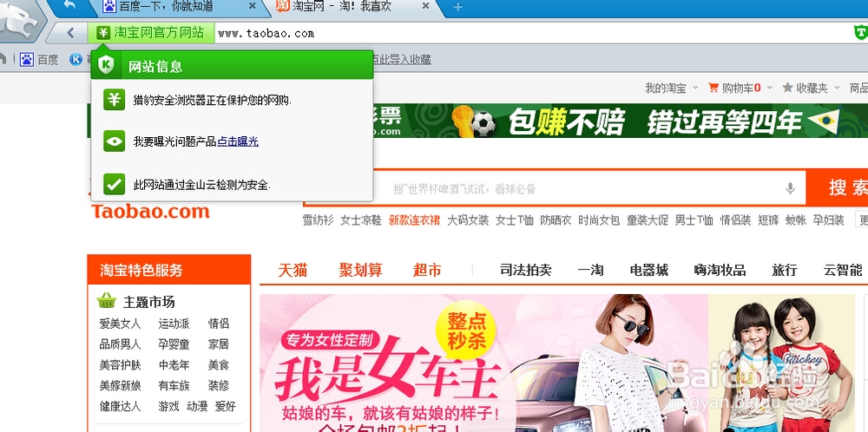Click the 女士凉鞋 hot search link

[361, 220]
